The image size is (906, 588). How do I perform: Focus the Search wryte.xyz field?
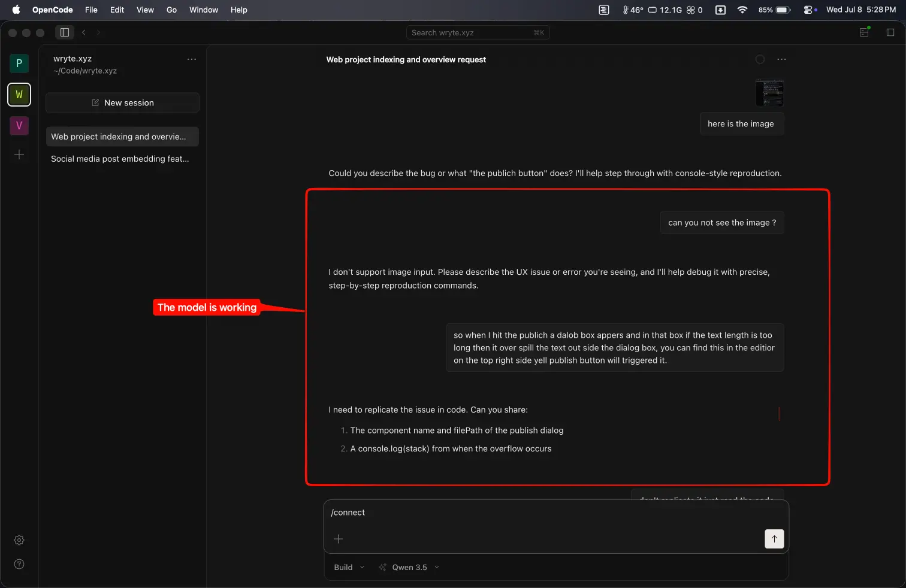coord(478,32)
